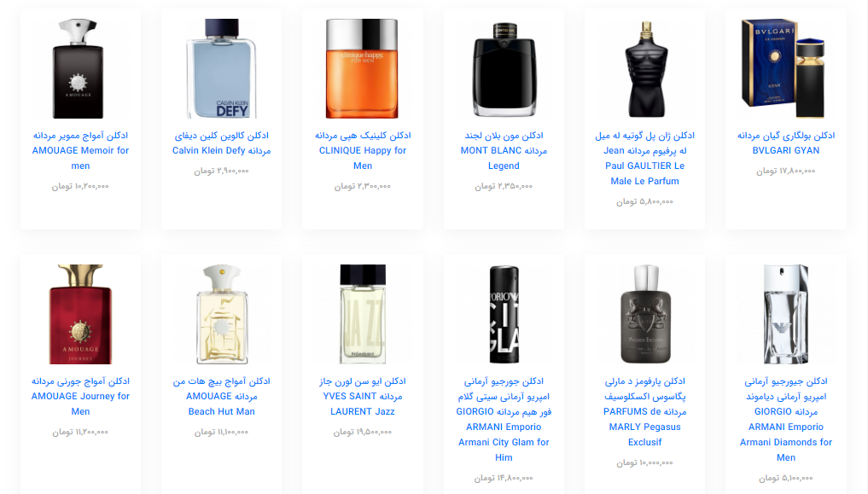Select the orange Clinique Happy bottle image

click(363, 68)
